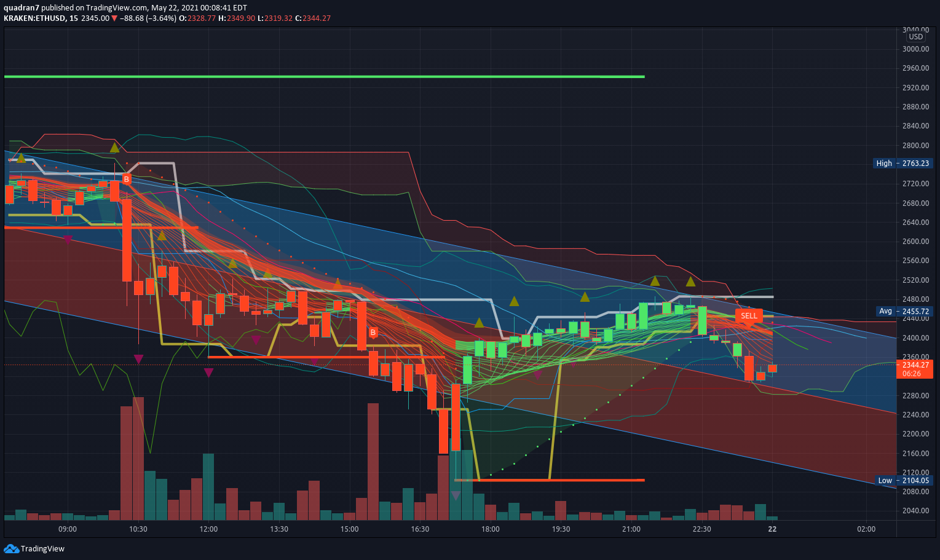Click the close value C:2344.27
Screen dimensions: 940x560
[313, 18]
